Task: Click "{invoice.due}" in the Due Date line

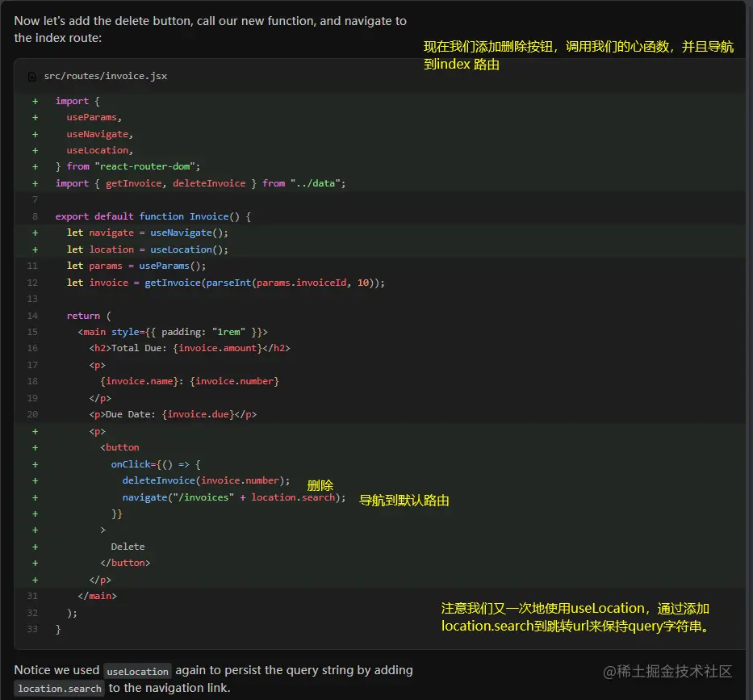Action: tap(199, 414)
